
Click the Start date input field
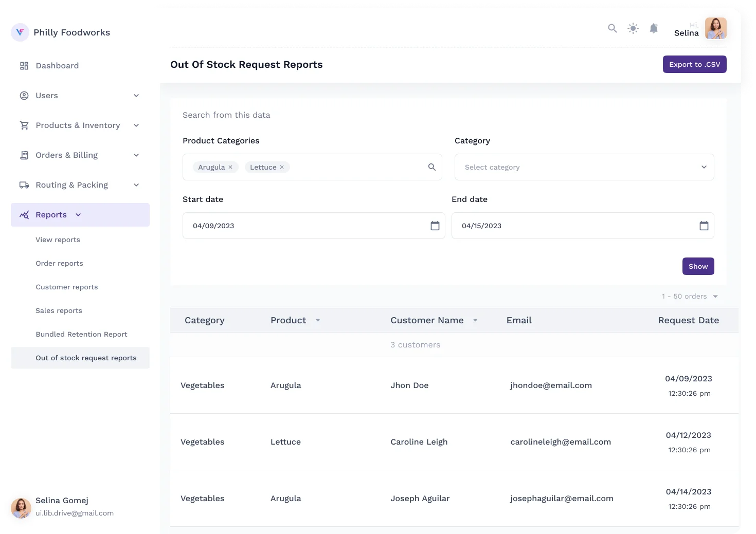pyautogui.click(x=303, y=226)
